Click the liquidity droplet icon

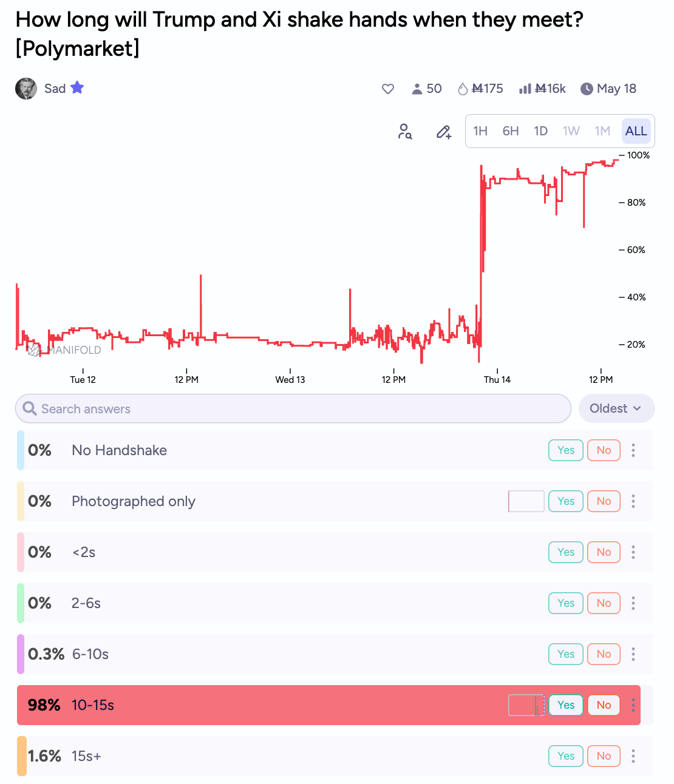coord(463,89)
